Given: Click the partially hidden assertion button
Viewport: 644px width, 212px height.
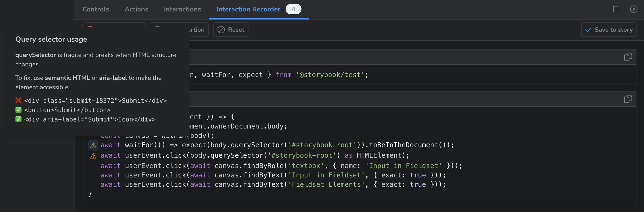Looking at the screenshot, I should click(199, 30).
